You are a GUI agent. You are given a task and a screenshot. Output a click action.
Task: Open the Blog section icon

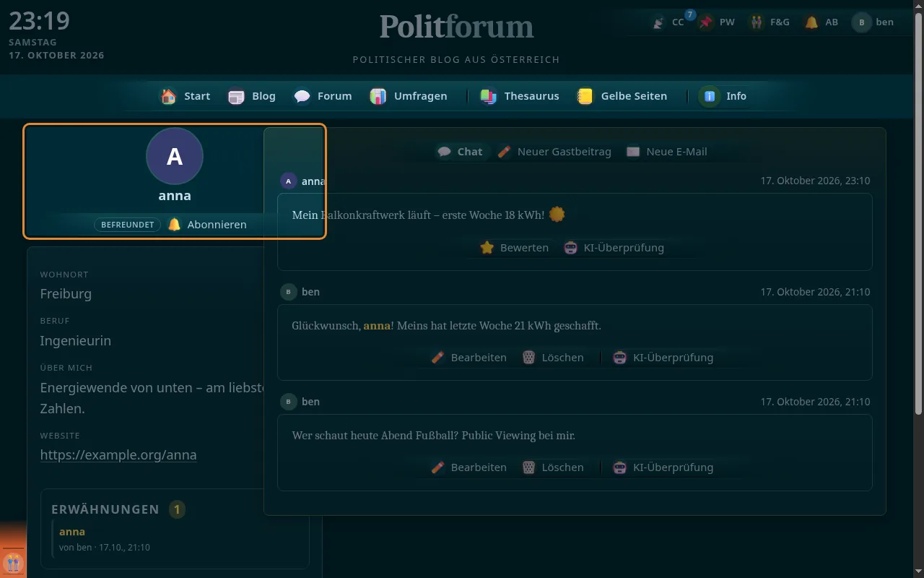click(x=236, y=96)
